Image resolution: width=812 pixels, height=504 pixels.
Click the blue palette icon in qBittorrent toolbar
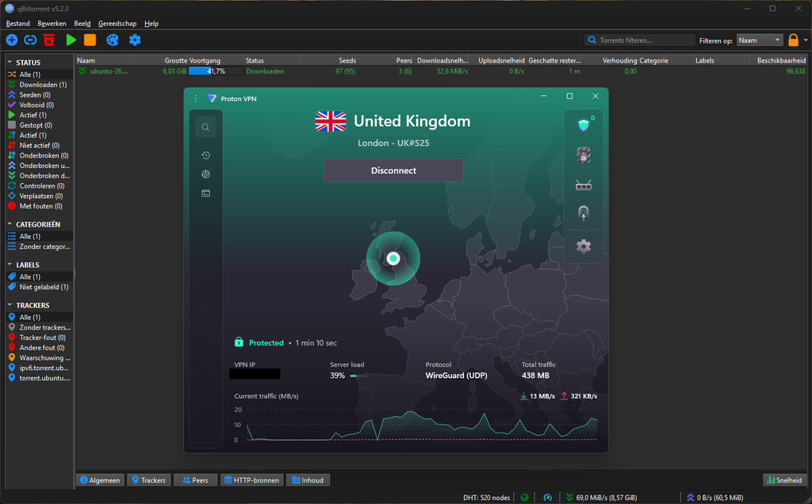tap(113, 40)
